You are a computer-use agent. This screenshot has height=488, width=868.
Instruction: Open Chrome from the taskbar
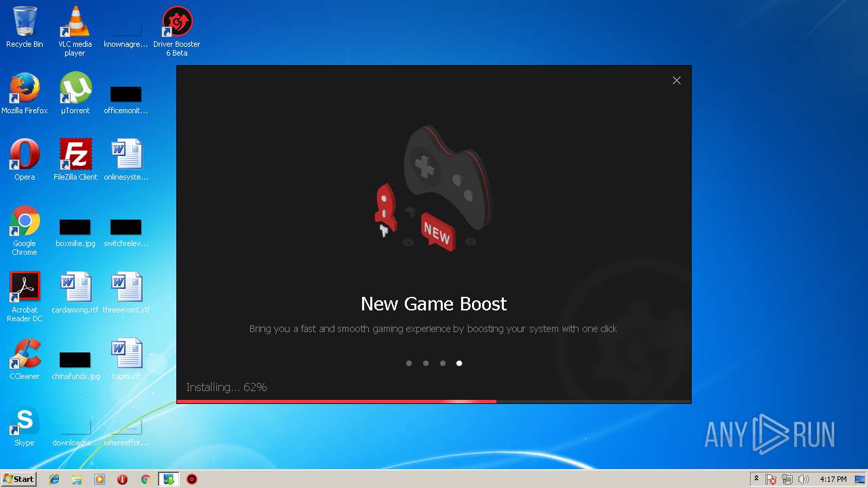(x=145, y=479)
